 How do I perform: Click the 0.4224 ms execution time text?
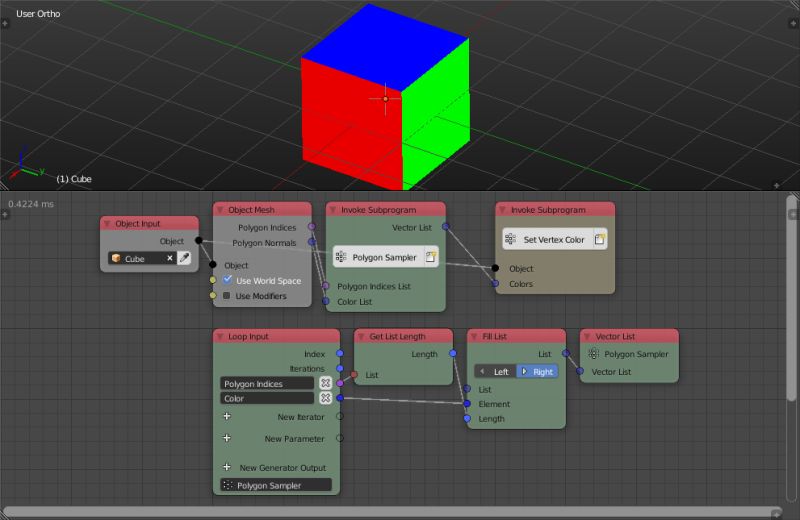tap(31, 204)
